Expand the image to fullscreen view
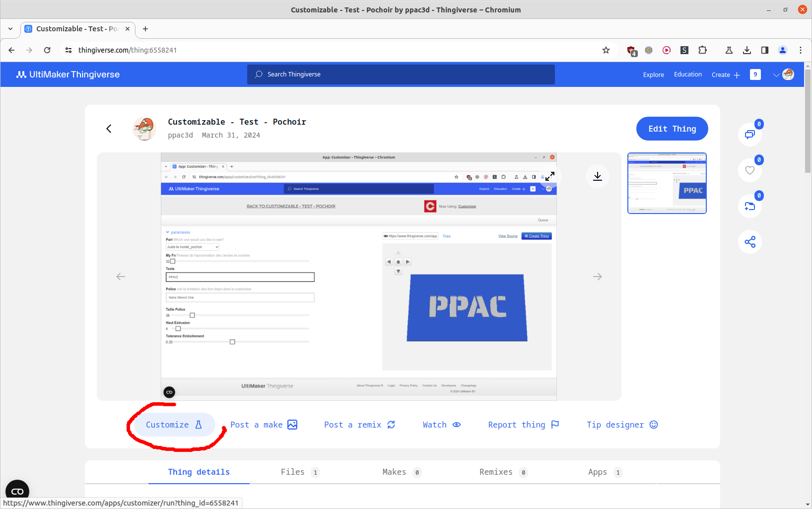The width and height of the screenshot is (812, 509). (550, 176)
